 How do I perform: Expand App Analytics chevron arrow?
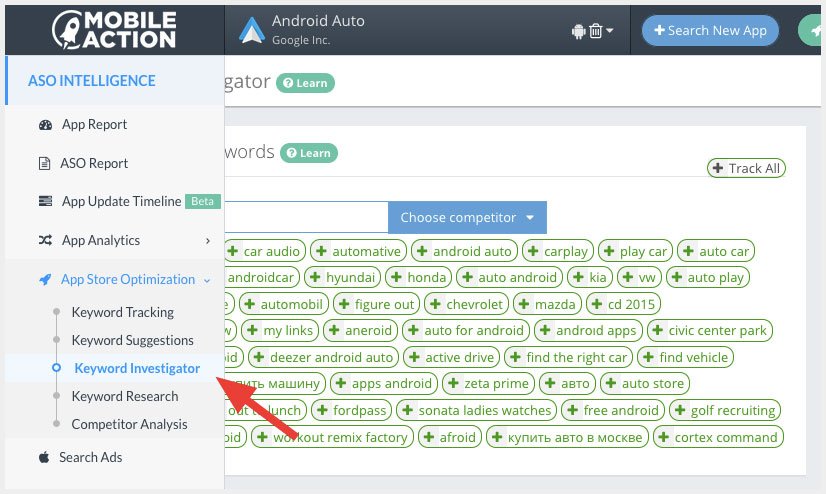208,241
